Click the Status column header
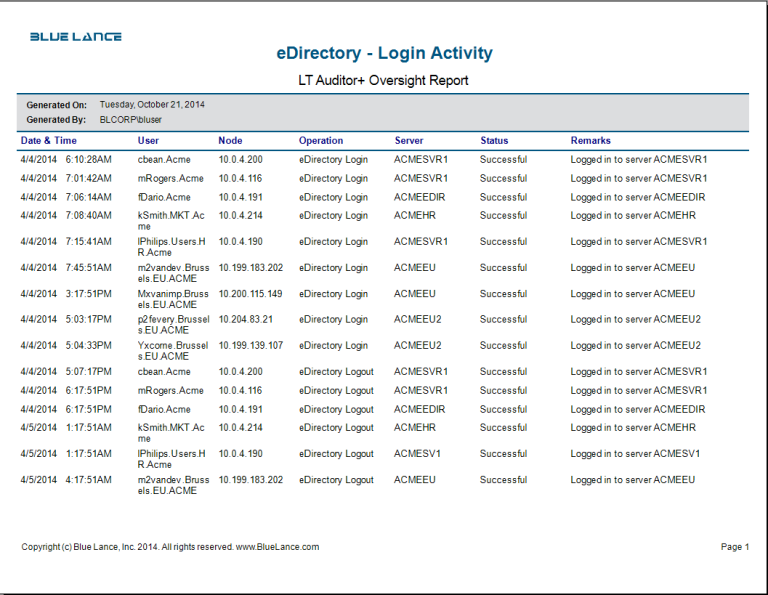The width and height of the screenshot is (768, 595). 494,141
